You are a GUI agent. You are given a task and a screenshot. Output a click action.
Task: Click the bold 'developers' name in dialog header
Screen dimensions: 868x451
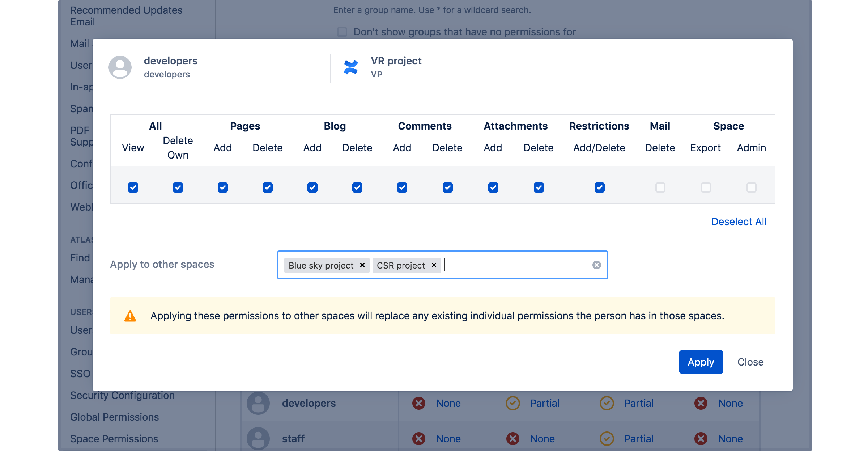click(x=171, y=61)
